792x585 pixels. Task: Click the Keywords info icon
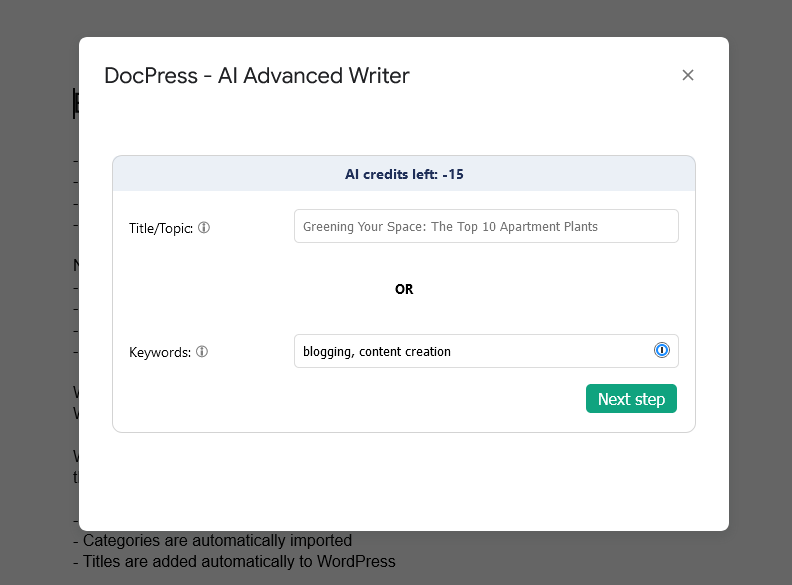(x=202, y=352)
